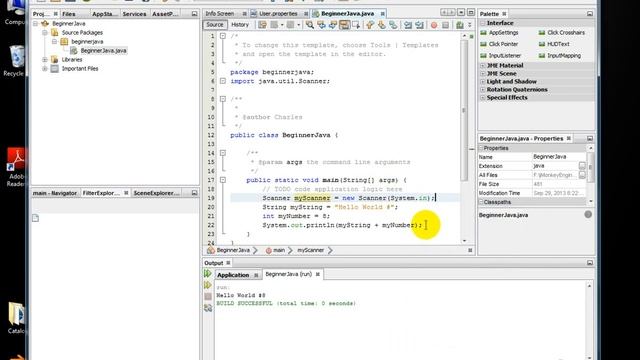This screenshot has width=640, height=360.
Task: Collapse the code fold at line 17
Action: [223, 180]
